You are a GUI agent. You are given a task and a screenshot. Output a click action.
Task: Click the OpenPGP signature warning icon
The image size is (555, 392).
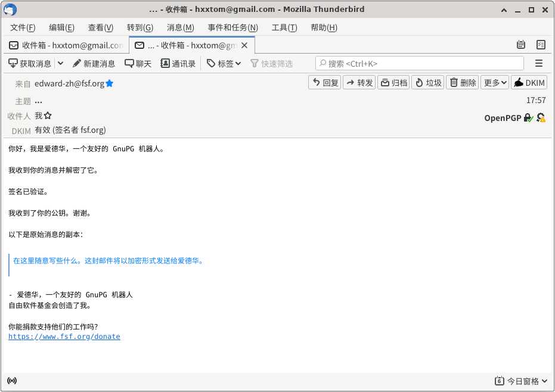click(x=541, y=117)
